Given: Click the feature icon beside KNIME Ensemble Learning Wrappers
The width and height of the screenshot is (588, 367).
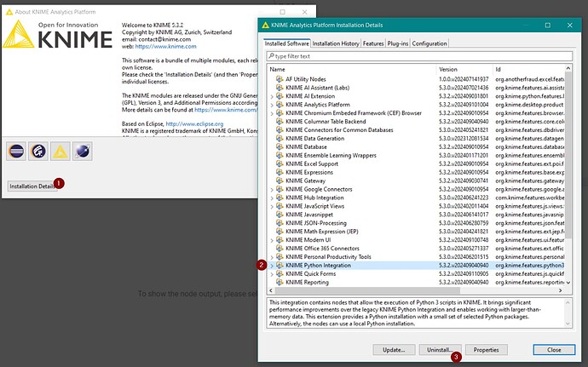Looking at the screenshot, I should (x=280, y=155).
